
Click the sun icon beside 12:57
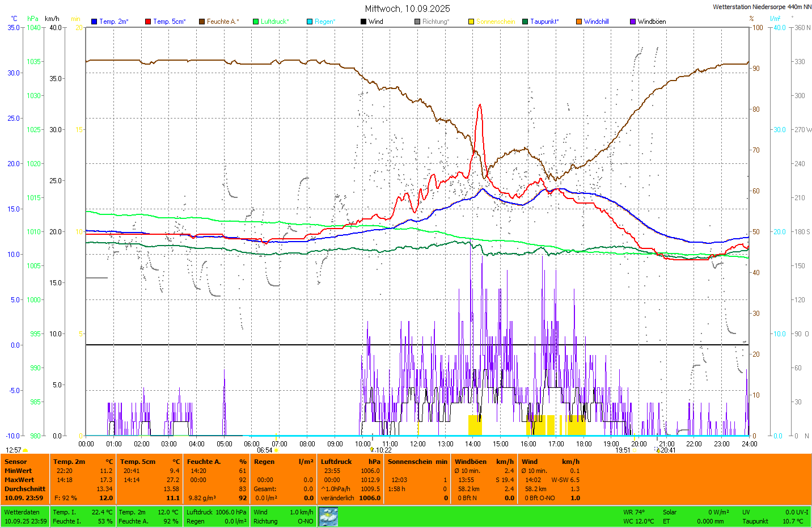[25, 450]
